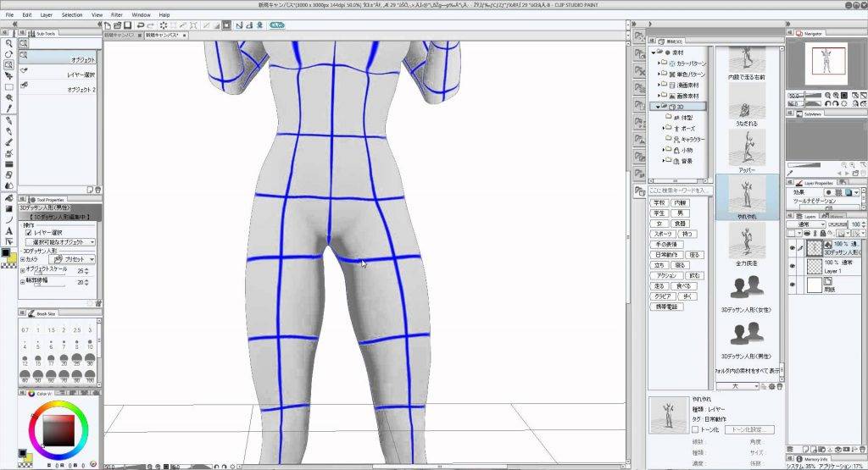
Task: Select the Eyedropper tool in the left toolbar
Action: (8, 108)
